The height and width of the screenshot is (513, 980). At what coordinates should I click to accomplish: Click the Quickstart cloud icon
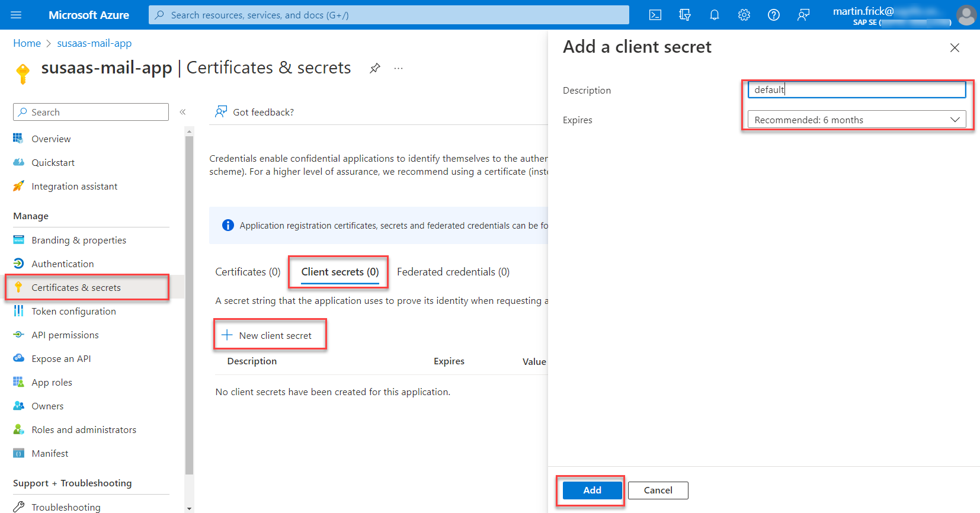(18, 162)
